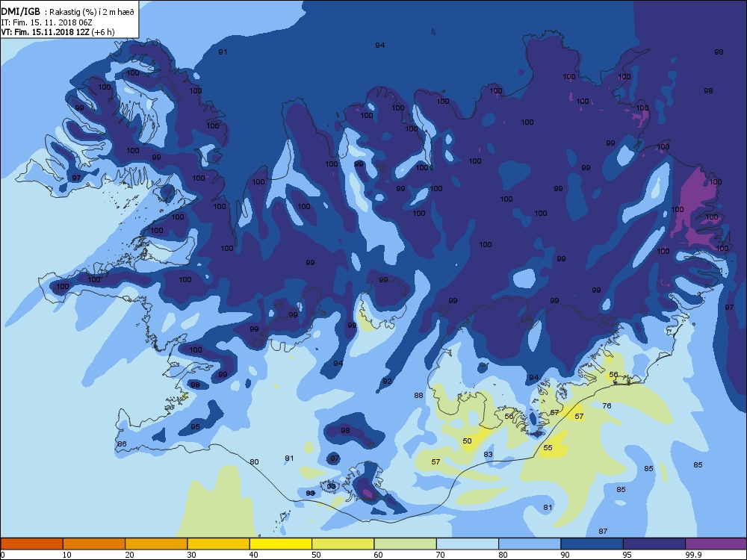Click the legend tick label '10'
Screen dimensions: 747x560
pyautogui.click(x=66, y=555)
